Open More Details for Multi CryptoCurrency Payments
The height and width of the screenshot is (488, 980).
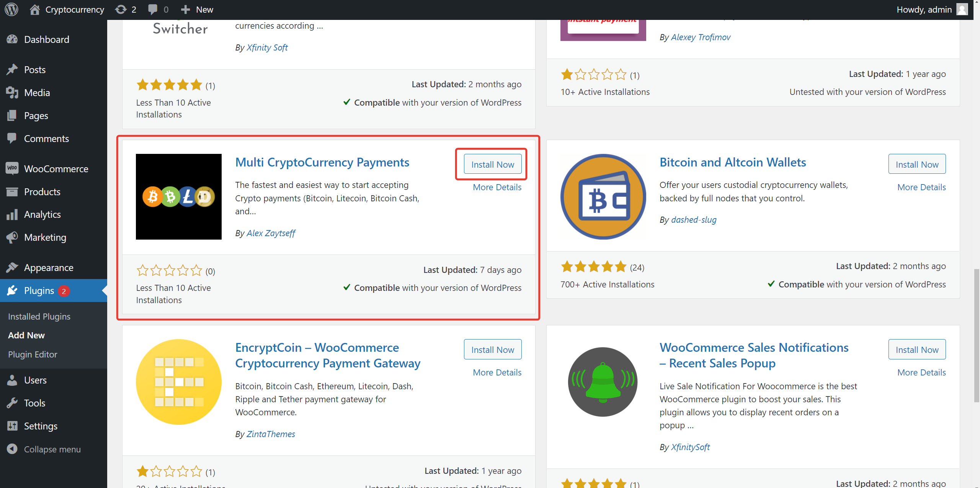point(497,187)
